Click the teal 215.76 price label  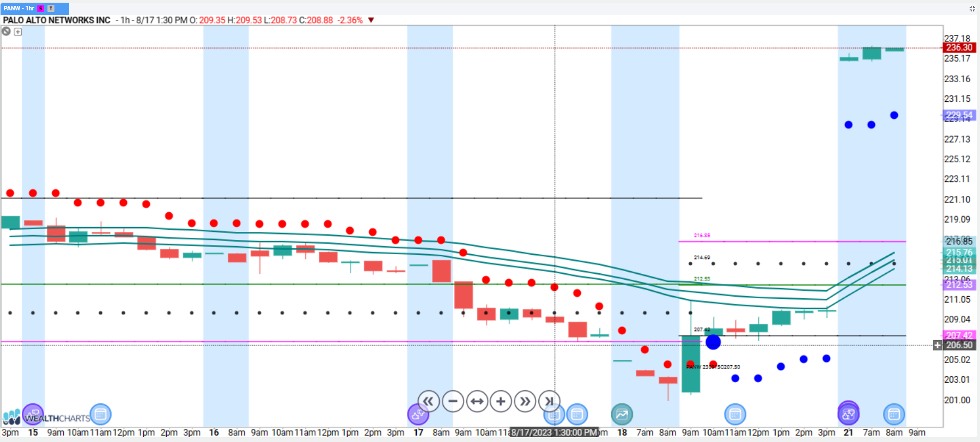coord(959,252)
